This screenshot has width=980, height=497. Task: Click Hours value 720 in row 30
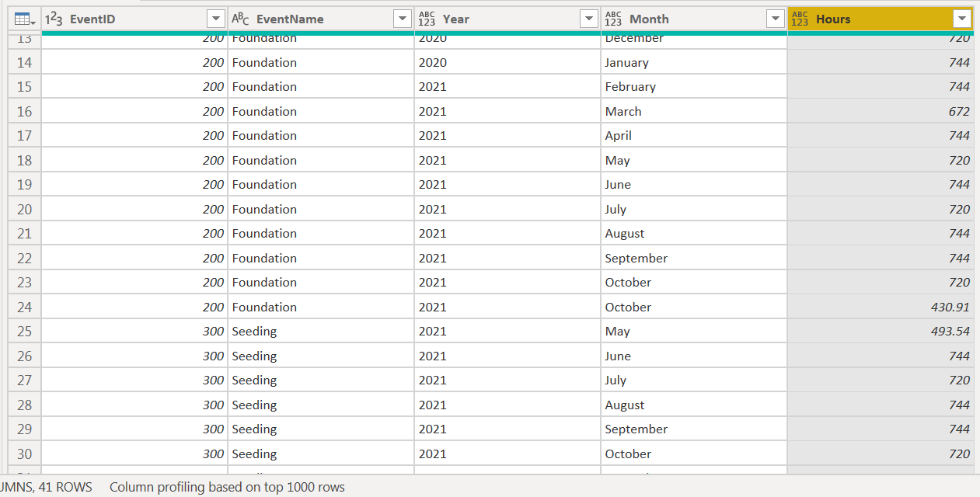[x=881, y=454]
